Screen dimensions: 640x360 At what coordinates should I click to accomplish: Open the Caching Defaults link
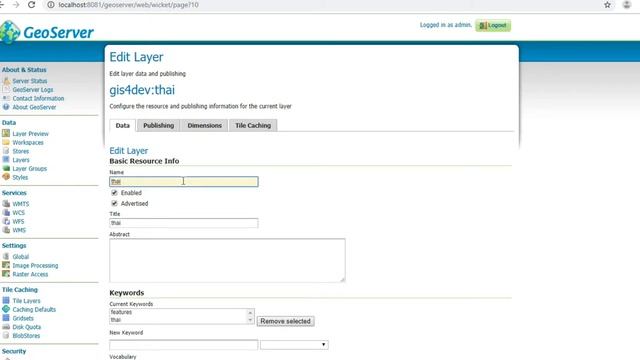coord(34,309)
